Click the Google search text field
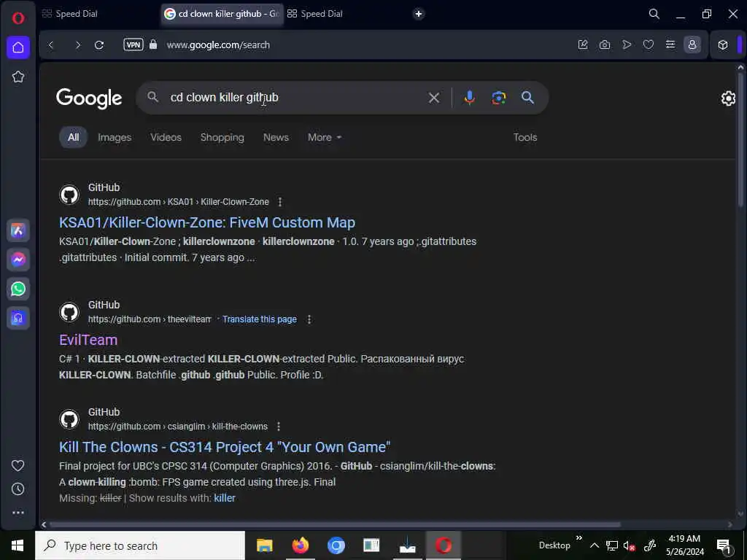The image size is (747, 560). click(295, 98)
